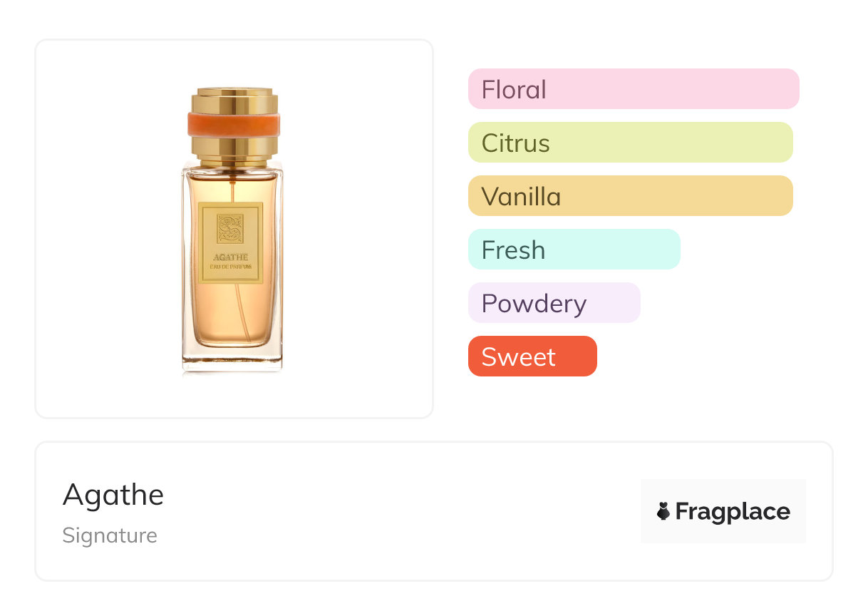Click the small bottle icon in Fragplace logo
This screenshot has height=616, width=868.
tap(663, 511)
